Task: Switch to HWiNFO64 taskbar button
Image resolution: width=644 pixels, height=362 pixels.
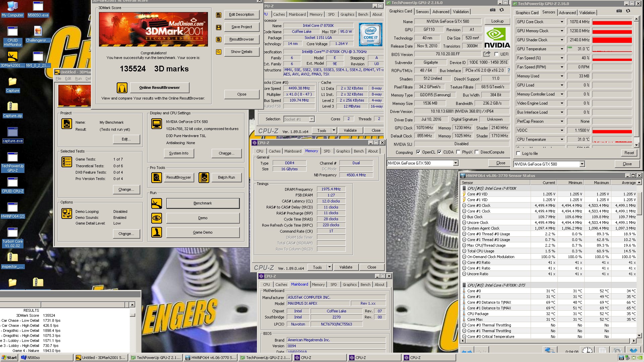Action: click(211, 358)
